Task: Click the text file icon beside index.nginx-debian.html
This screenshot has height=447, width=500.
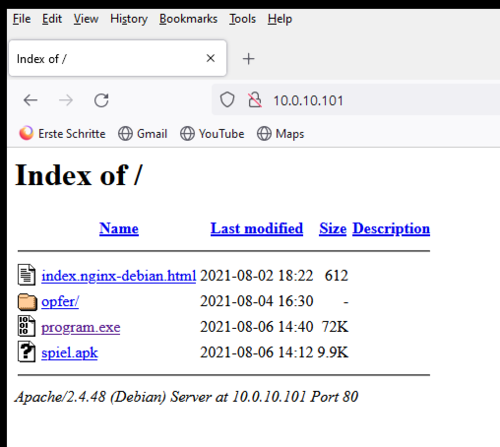Action: (x=26, y=275)
